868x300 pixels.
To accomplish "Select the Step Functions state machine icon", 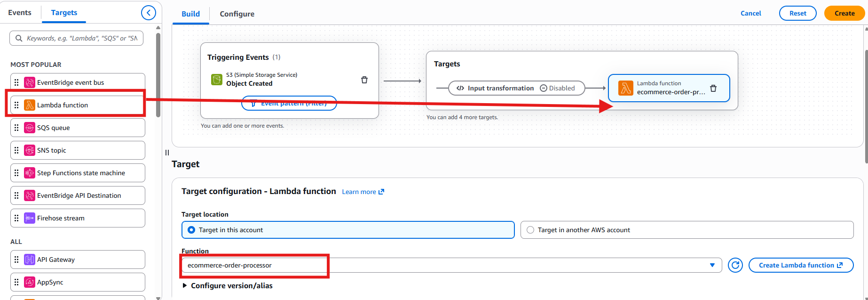I will pos(30,173).
